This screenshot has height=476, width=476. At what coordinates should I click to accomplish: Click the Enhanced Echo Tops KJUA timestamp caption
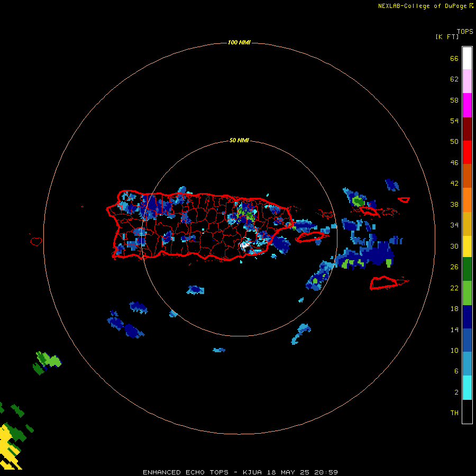[x=240, y=472]
